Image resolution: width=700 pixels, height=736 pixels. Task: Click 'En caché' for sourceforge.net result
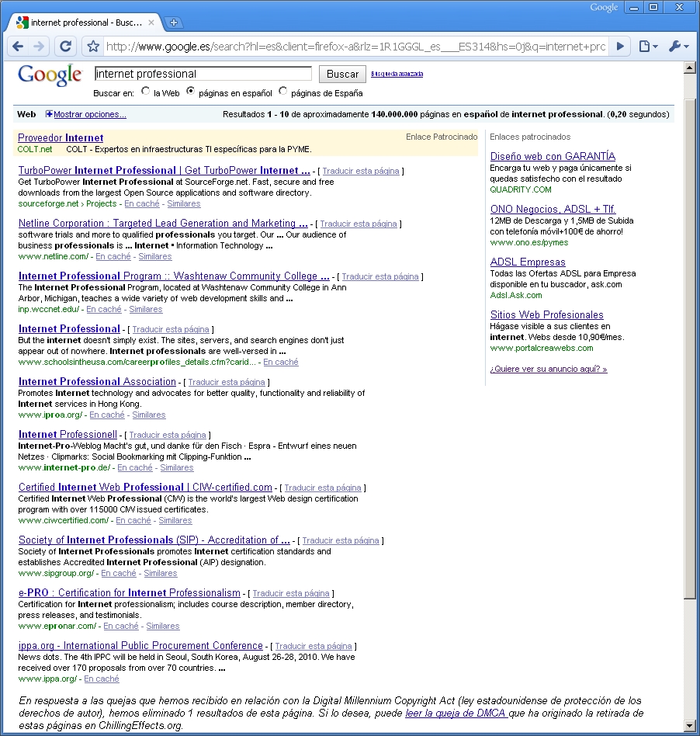(142, 203)
